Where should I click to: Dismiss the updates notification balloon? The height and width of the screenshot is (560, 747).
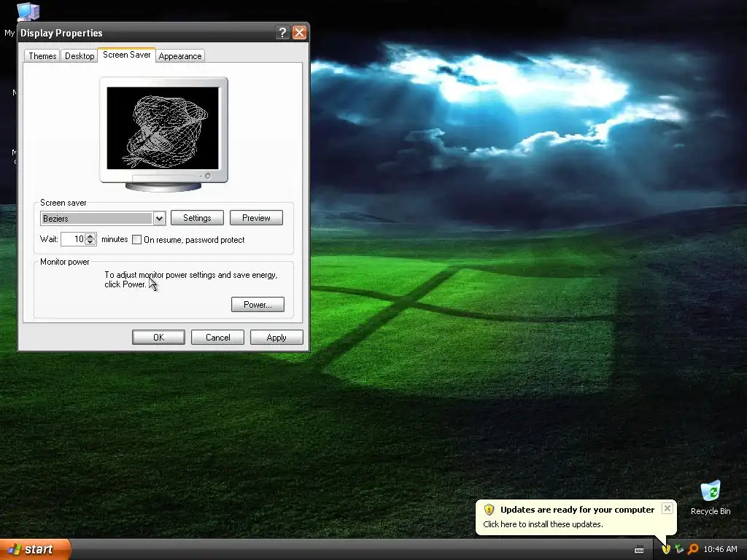(667, 508)
